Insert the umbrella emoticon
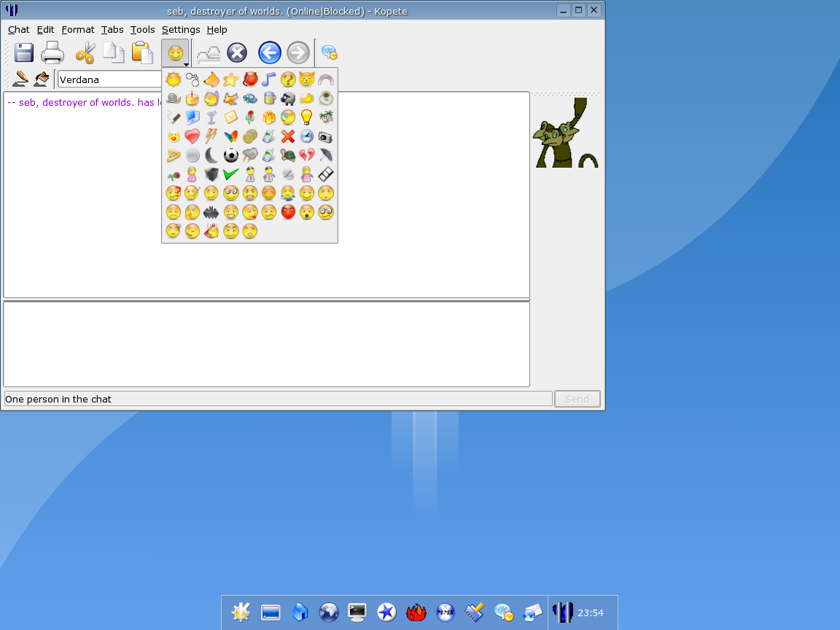 pos(326,155)
